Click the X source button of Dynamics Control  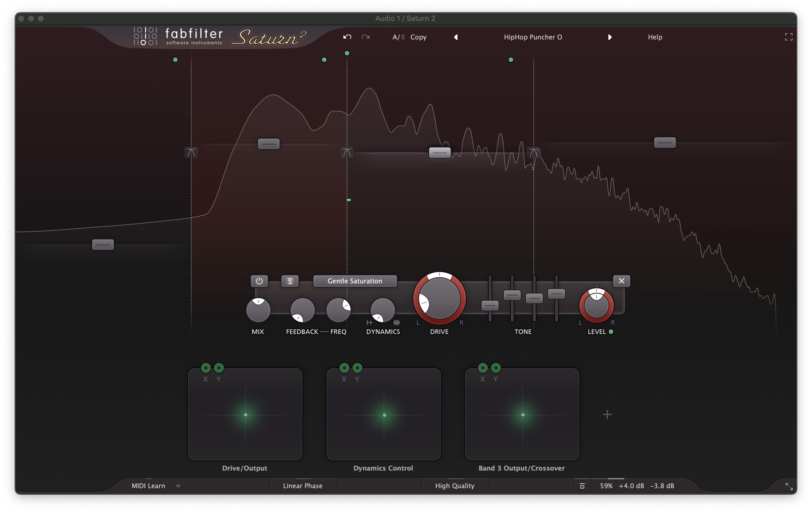click(344, 368)
